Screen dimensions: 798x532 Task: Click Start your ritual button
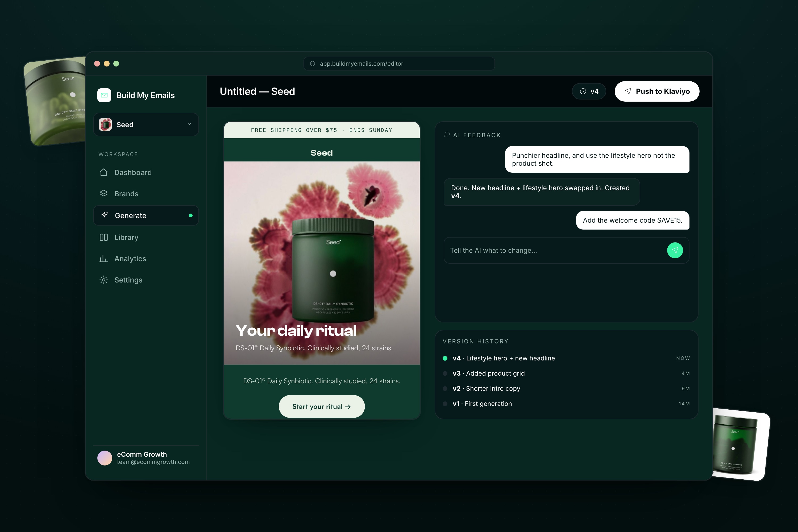click(x=322, y=406)
